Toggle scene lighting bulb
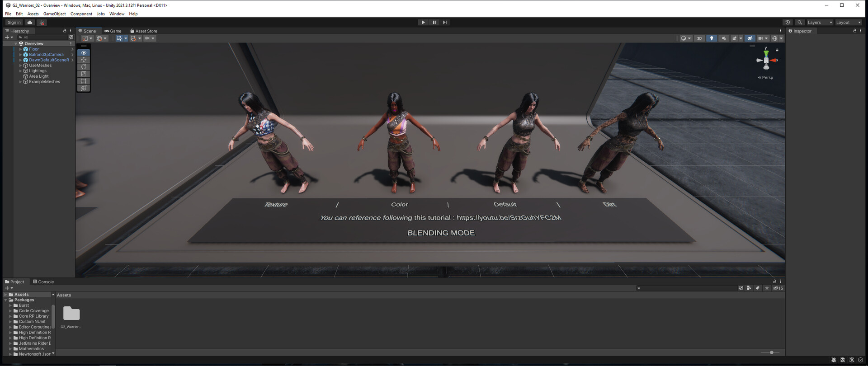The height and width of the screenshot is (366, 868). pyautogui.click(x=712, y=38)
